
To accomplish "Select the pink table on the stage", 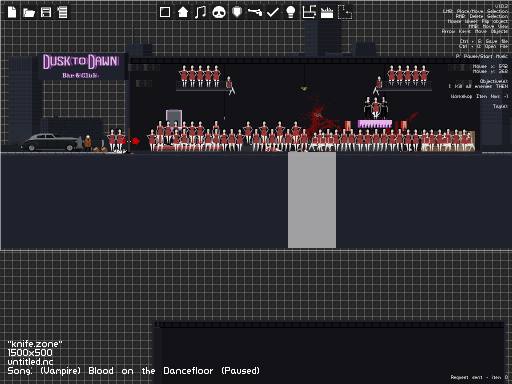I will (375, 124).
